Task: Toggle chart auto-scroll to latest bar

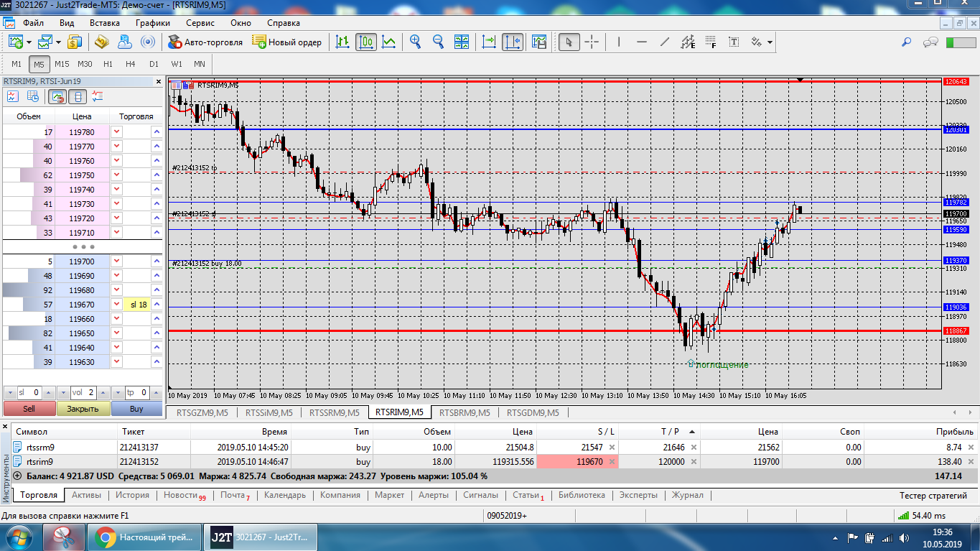Action: click(489, 42)
